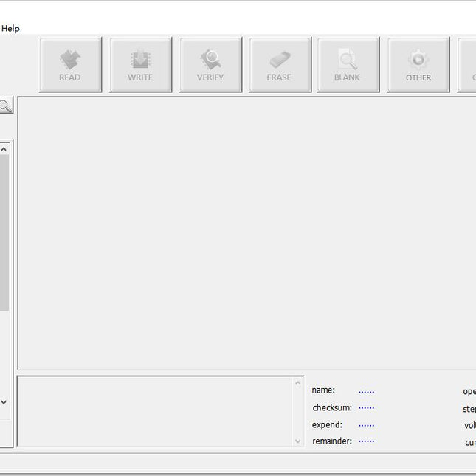Open the Help menu

[x=10, y=29]
